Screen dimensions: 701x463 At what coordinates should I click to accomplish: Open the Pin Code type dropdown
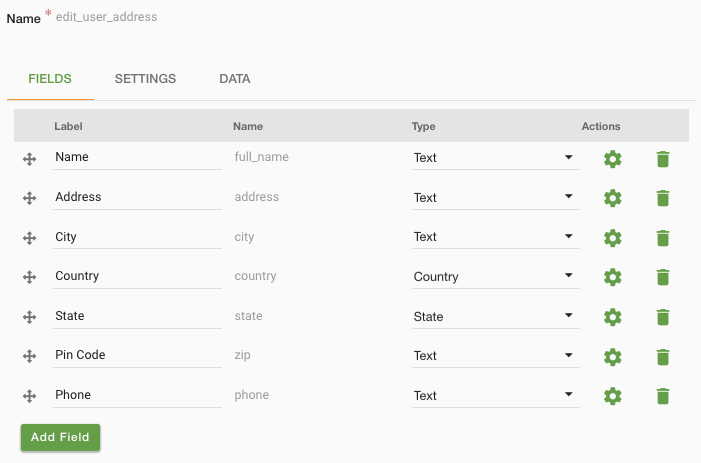point(495,356)
